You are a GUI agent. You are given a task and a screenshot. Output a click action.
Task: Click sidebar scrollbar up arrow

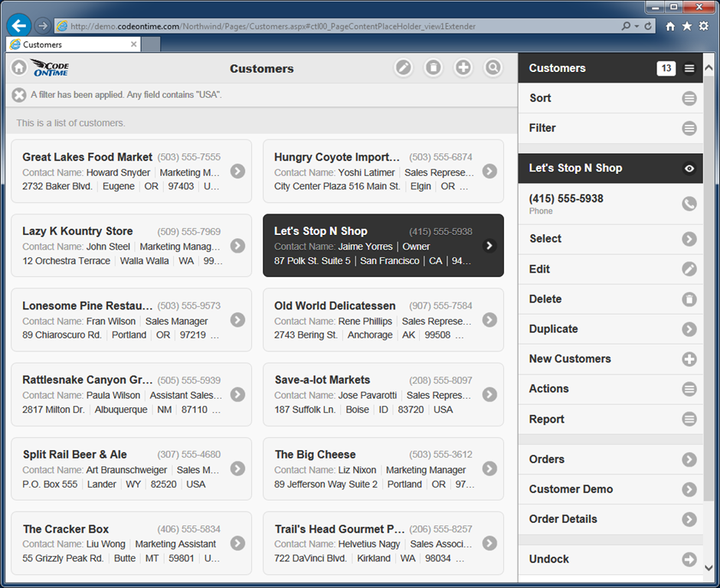pos(709,68)
